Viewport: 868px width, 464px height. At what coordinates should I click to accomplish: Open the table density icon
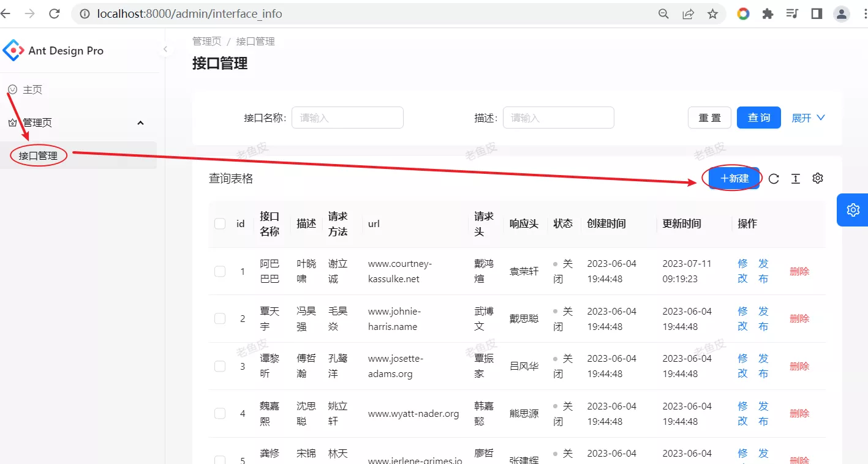pos(795,179)
